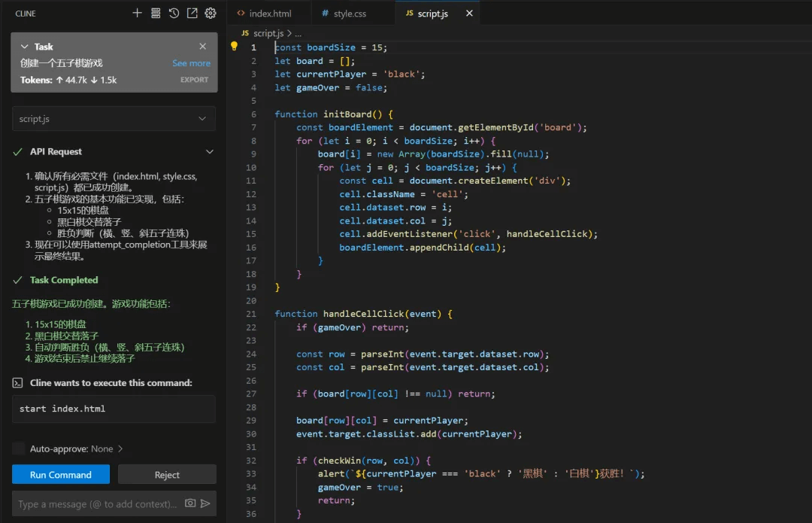The image size is (812, 523).
Task: Enable the Auto-approve checkbox
Action: (19, 449)
